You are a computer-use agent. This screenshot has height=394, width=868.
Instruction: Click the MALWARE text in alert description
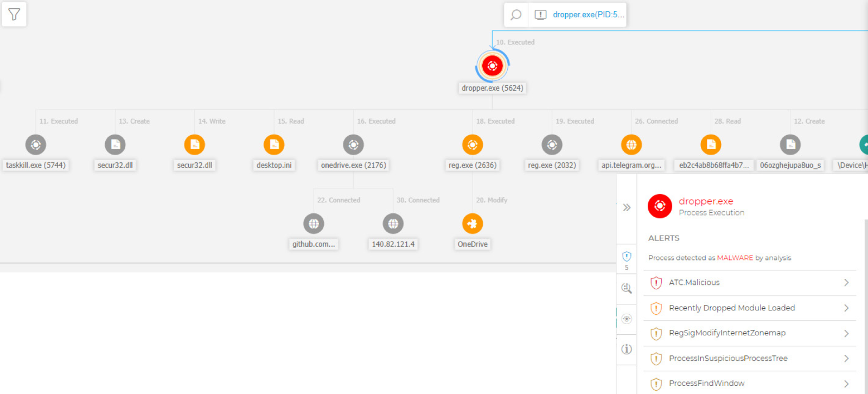pos(735,258)
